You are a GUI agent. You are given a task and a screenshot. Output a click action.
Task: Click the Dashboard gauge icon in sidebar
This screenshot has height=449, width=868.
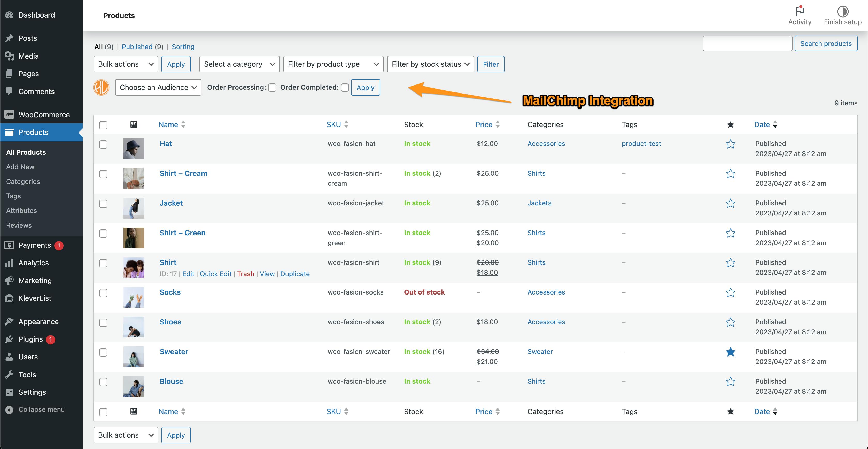click(10, 15)
